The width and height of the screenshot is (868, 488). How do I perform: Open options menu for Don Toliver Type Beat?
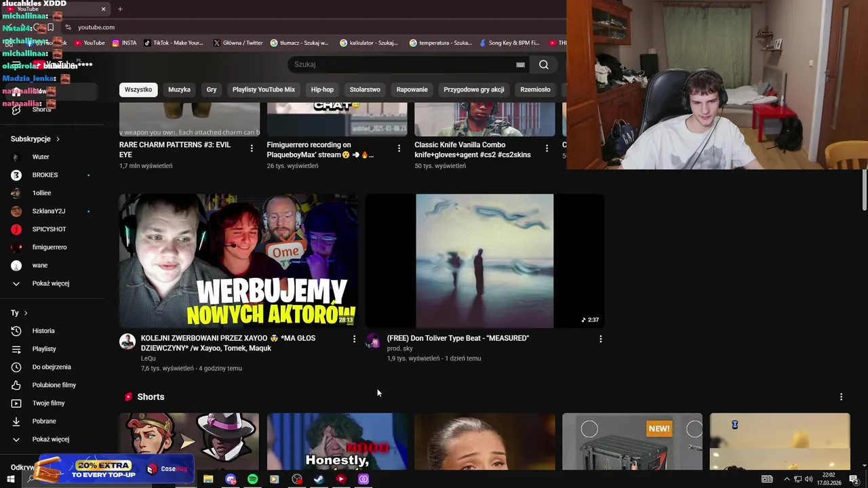pos(600,339)
